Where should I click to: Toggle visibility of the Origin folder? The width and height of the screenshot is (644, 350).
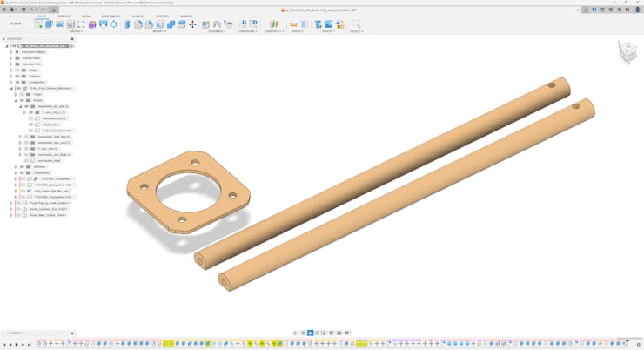17,71
